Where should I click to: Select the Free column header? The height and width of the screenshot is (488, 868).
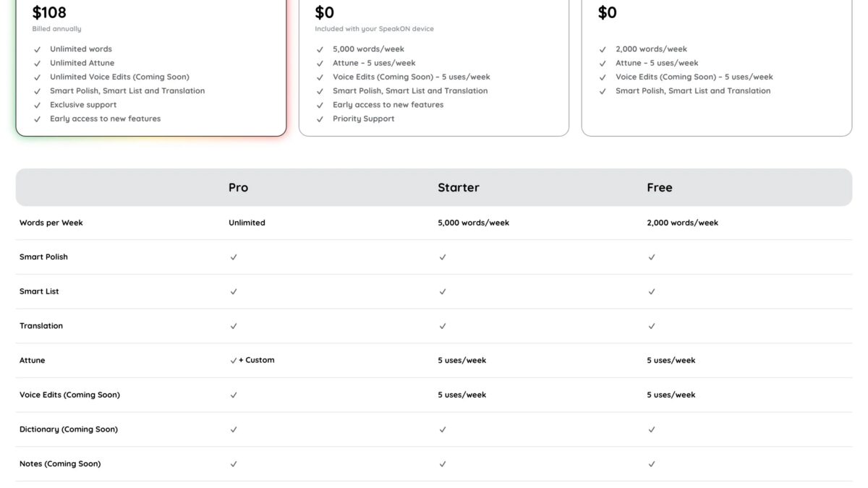click(660, 187)
